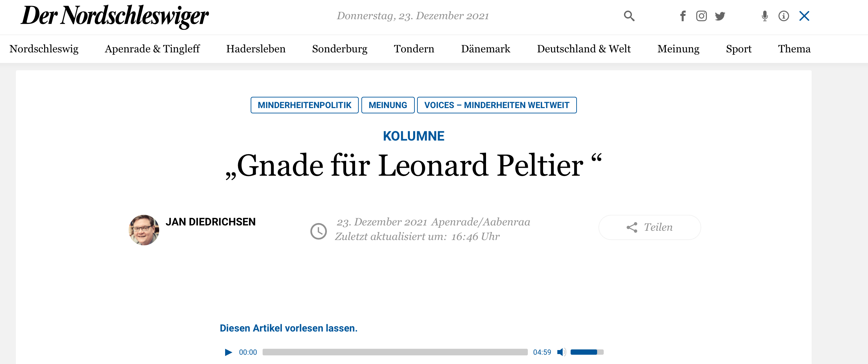This screenshot has height=364, width=868.
Task: Open the Instagram icon link
Action: pyautogui.click(x=701, y=16)
